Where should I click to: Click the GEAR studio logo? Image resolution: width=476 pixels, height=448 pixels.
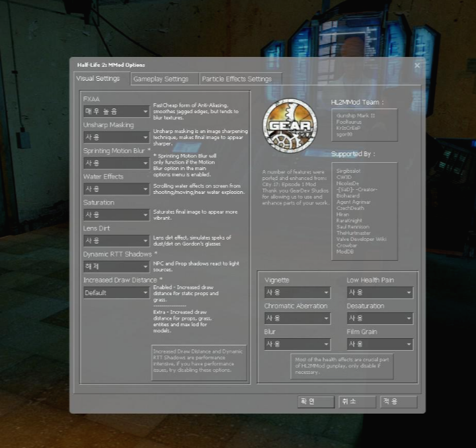(290, 125)
